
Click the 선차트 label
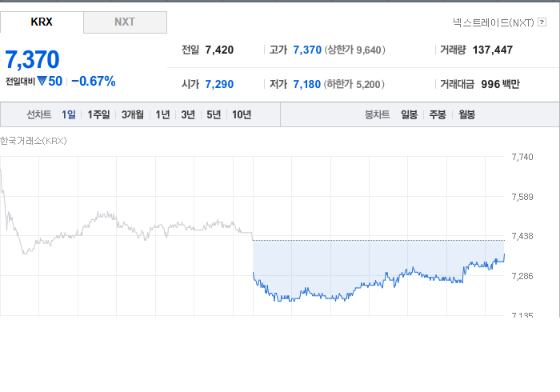(x=39, y=114)
